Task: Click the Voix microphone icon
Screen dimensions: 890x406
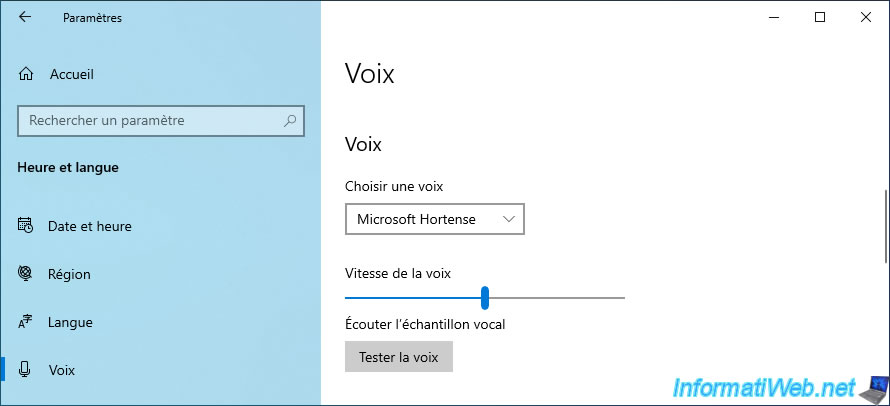Action: pyautogui.click(x=25, y=370)
